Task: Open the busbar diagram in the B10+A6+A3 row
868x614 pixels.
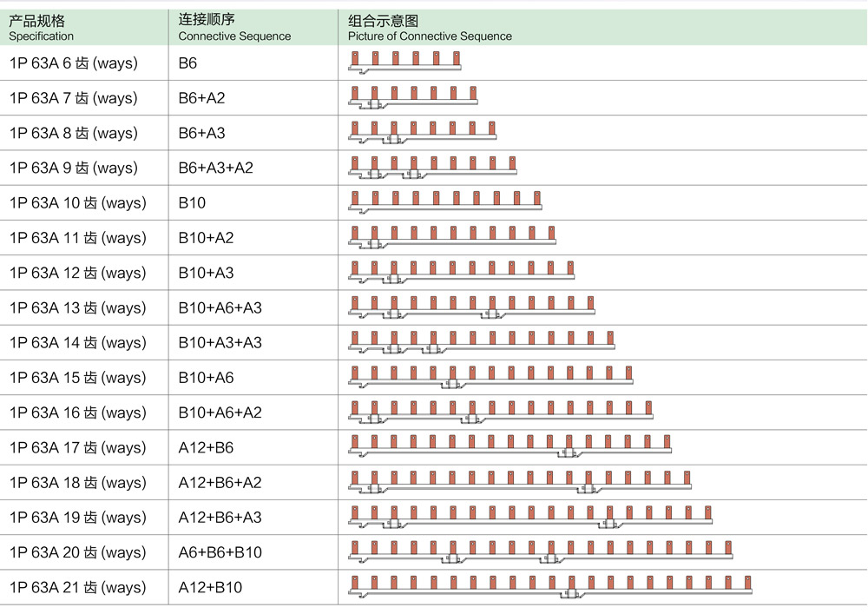Action: coord(471,307)
